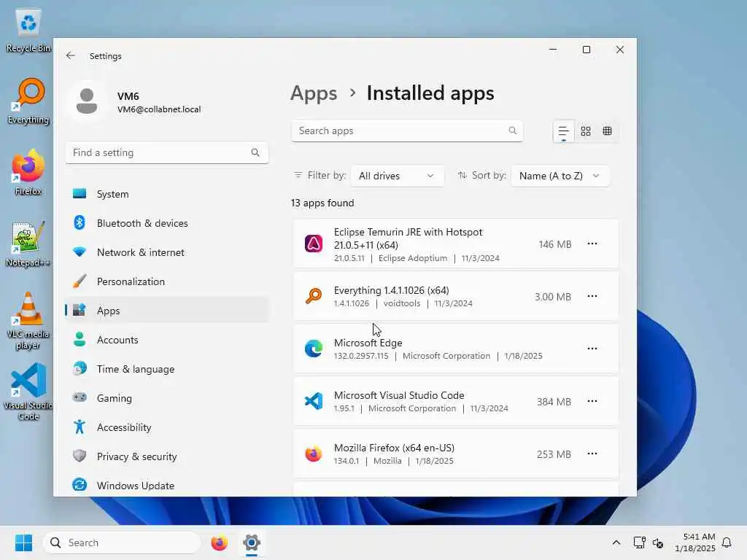Open the Windows Start menu
The height and width of the screenshot is (560, 747).
pyautogui.click(x=24, y=542)
